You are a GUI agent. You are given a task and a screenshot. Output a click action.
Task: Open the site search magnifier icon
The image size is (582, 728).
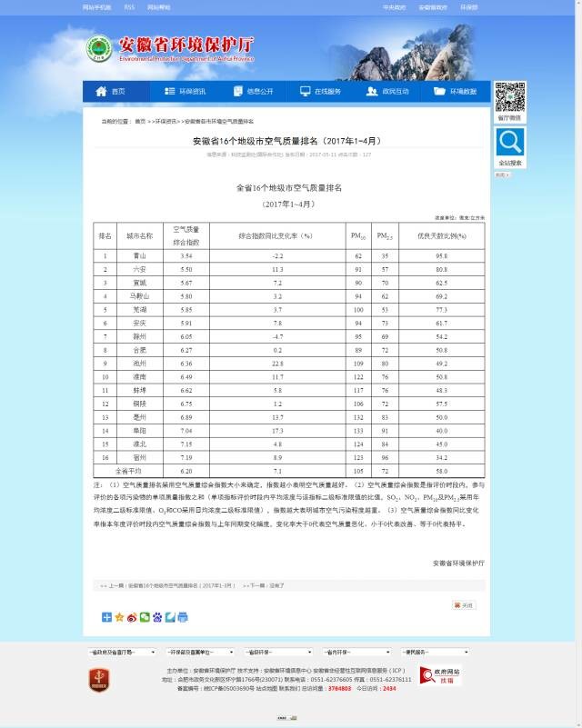point(510,142)
